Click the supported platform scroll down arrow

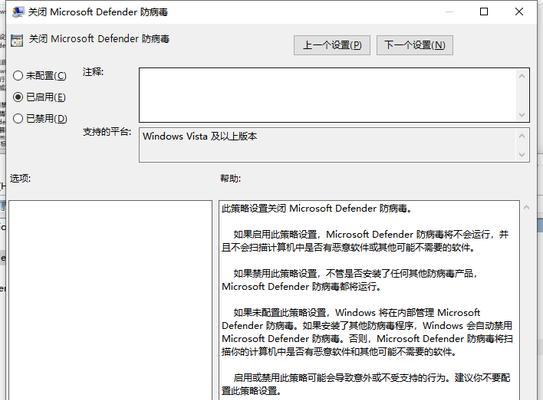tap(522, 155)
